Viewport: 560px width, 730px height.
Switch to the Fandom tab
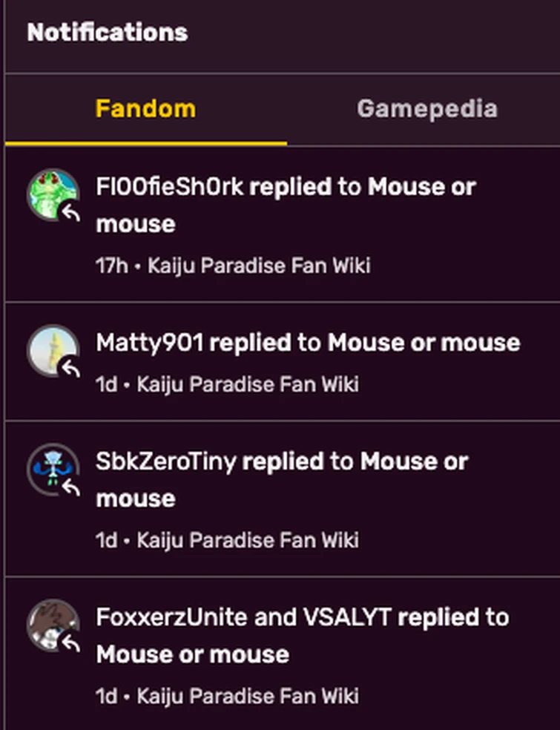[145, 109]
